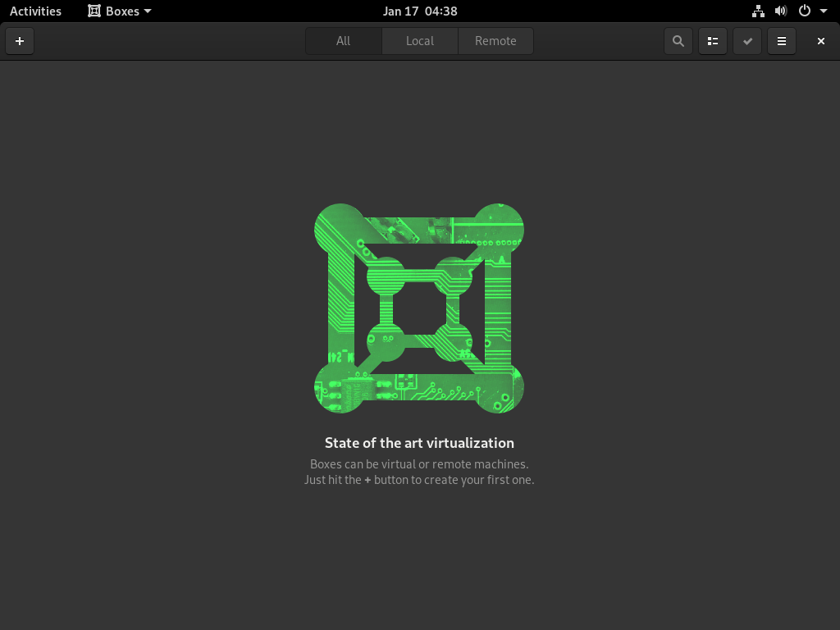Expand the system menu arrow
The width and height of the screenshot is (840, 630).
[x=824, y=11]
